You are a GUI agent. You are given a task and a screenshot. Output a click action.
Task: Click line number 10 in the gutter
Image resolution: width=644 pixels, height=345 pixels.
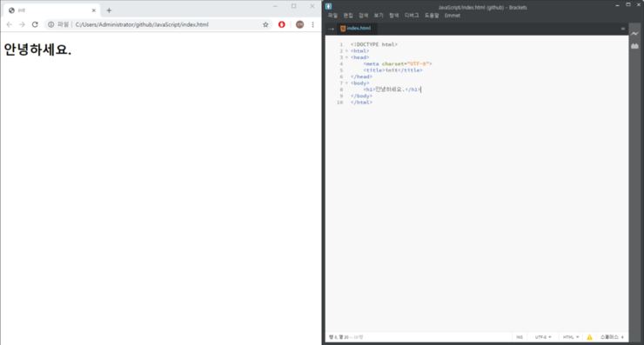click(339, 103)
